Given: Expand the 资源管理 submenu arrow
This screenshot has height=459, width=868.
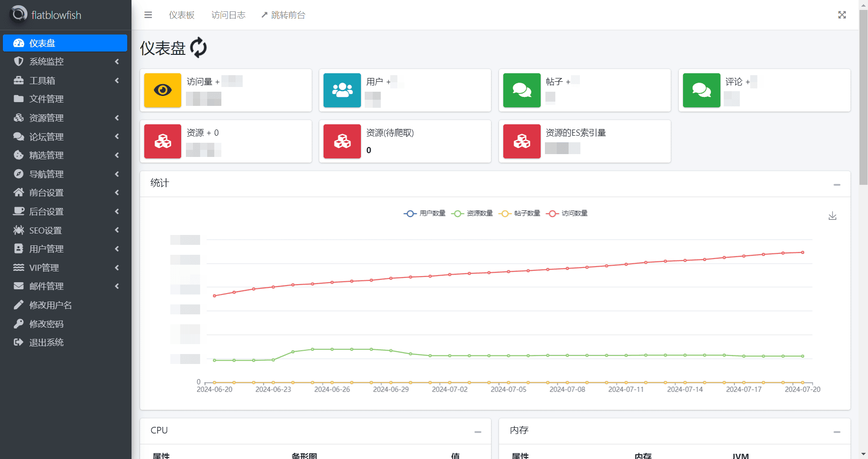Looking at the screenshot, I should (x=117, y=118).
